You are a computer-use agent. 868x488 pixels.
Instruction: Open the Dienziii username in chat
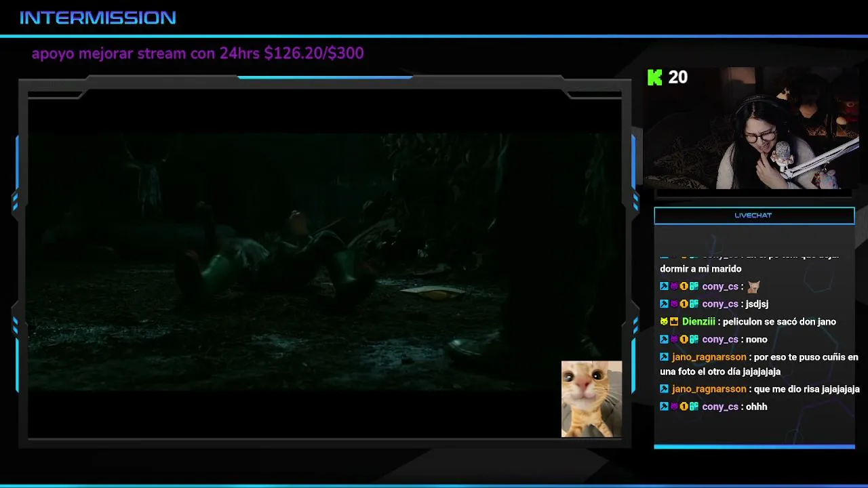tap(698, 322)
